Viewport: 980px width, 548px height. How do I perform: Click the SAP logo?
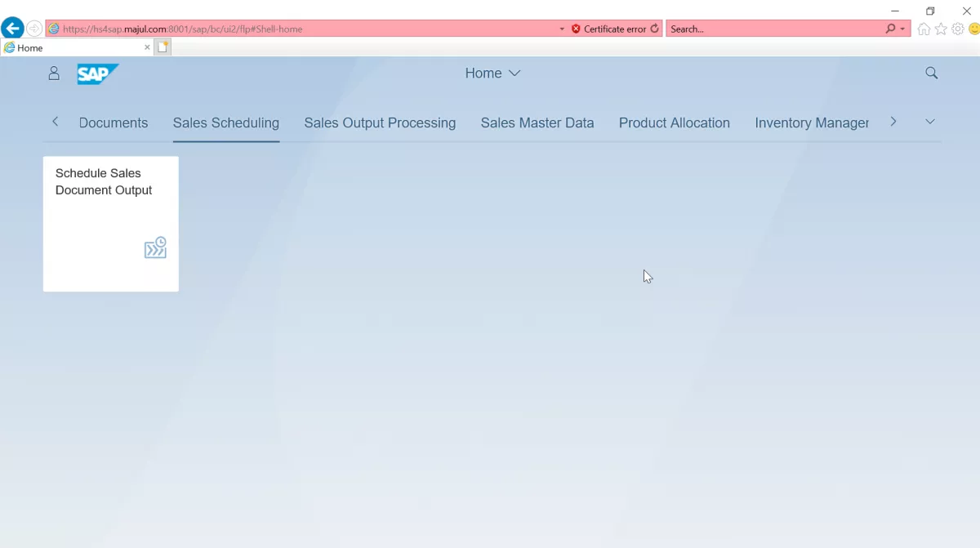pyautogui.click(x=98, y=74)
